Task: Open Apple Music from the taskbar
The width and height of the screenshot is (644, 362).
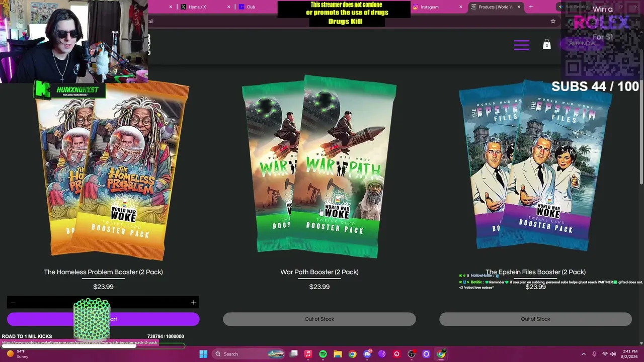Action: pyautogui.click(x=308, y=354)
